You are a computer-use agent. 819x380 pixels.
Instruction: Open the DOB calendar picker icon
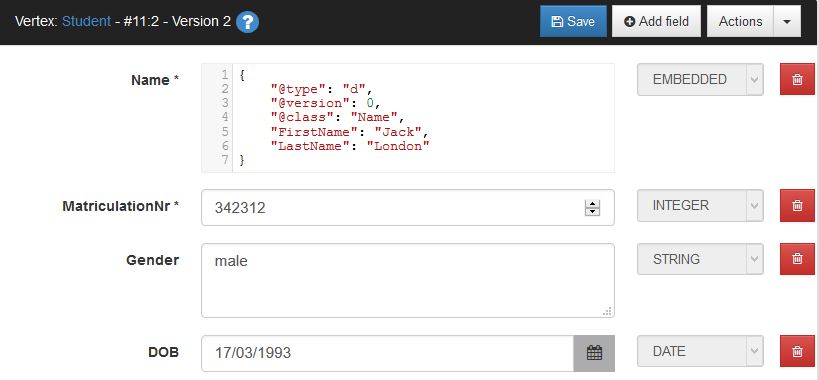tap(594, 353)
